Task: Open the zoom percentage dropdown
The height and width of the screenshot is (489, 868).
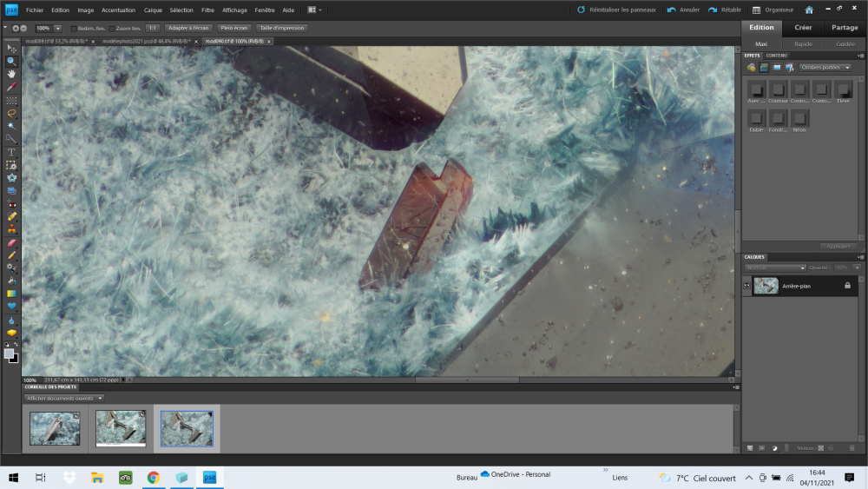Action: tap(58, 28)
